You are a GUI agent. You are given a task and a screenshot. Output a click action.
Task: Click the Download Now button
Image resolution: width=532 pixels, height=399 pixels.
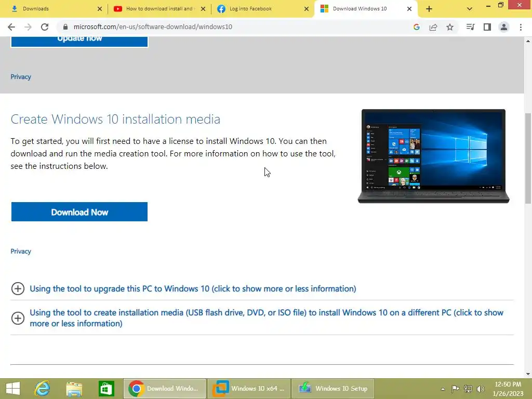click(x=79, y=212)
